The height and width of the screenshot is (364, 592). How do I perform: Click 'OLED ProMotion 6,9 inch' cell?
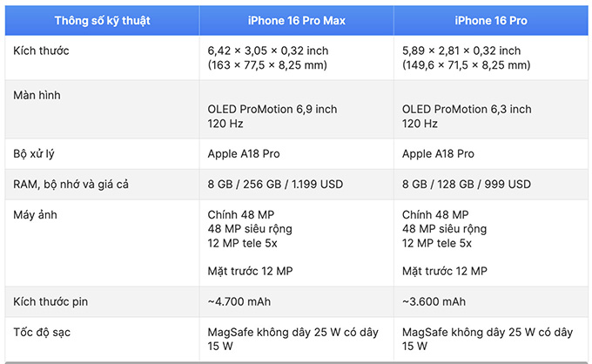point(272,110)
